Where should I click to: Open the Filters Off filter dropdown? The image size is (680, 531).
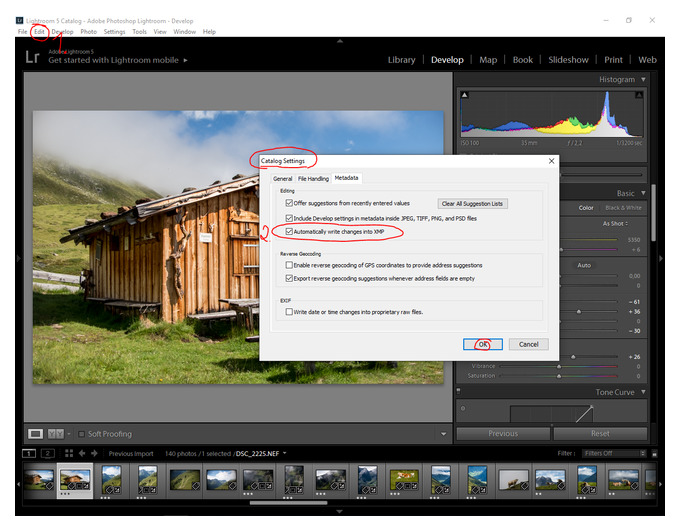click(614, 453)
